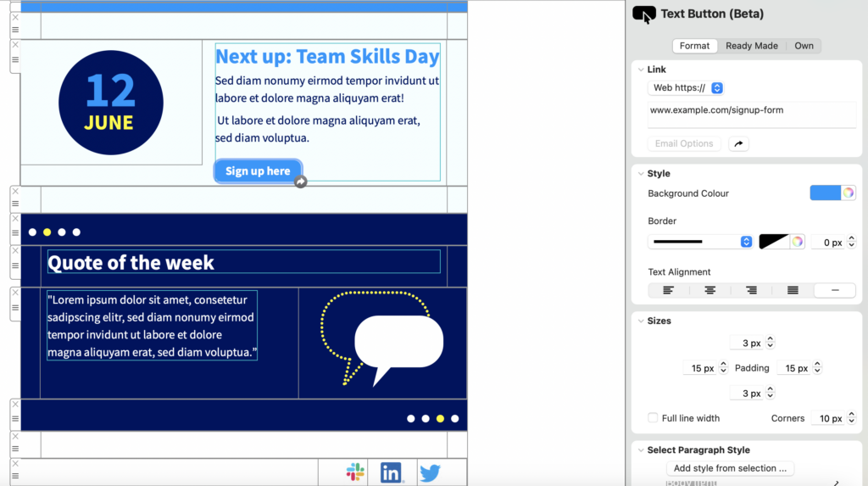868x486 pixels.
Task: Click Add style from selection button
Action: coord(730,468)
